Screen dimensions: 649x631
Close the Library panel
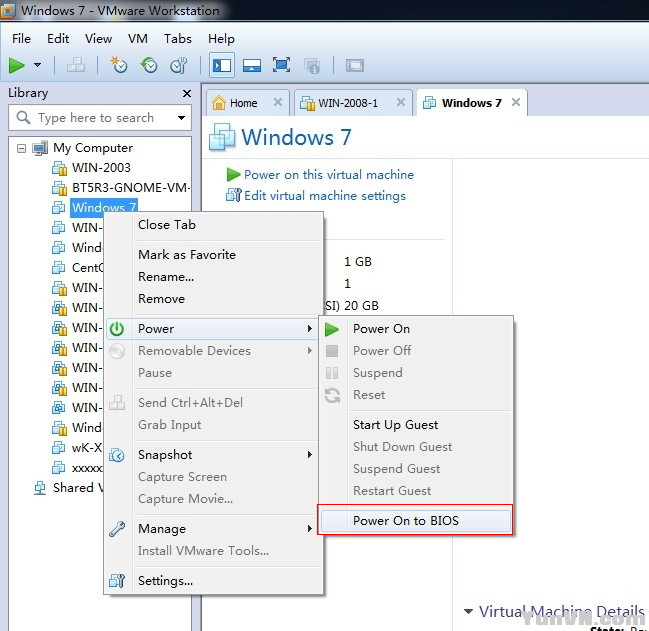click(187, 94)
